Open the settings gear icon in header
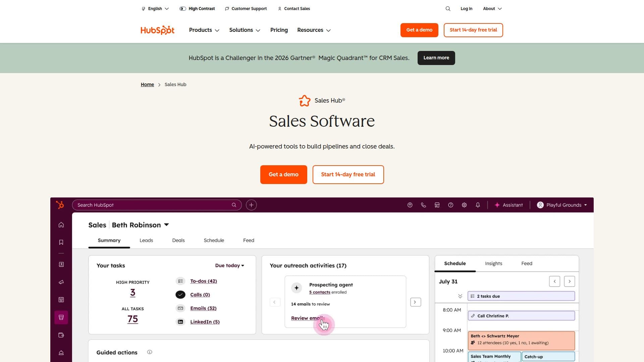This screenshot has width=644, height=362. point(464,205)
